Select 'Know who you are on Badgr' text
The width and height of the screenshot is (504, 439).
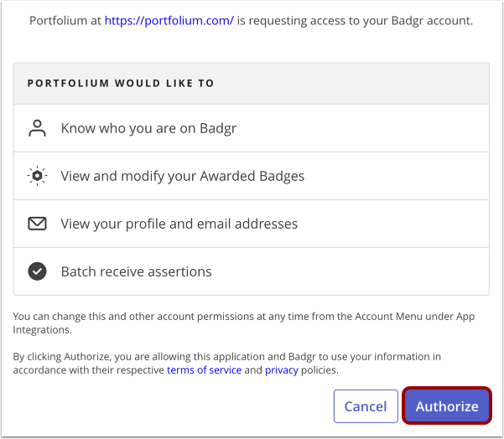[148, 128]
